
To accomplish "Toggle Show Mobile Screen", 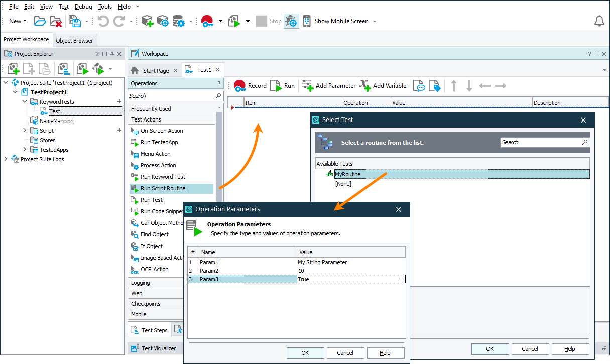I will tap(345, 21).
